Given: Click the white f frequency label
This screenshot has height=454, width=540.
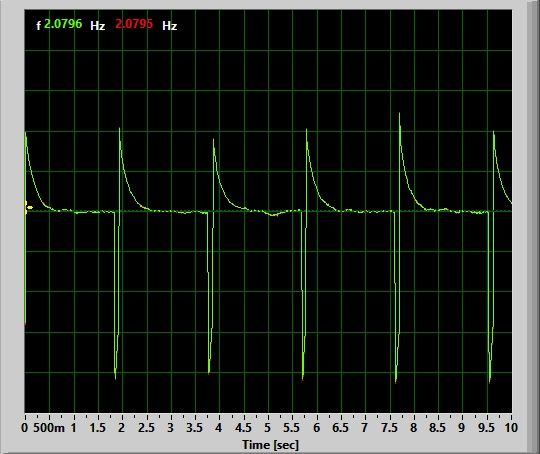Looking at the screenshot, I should coord(39,25).
